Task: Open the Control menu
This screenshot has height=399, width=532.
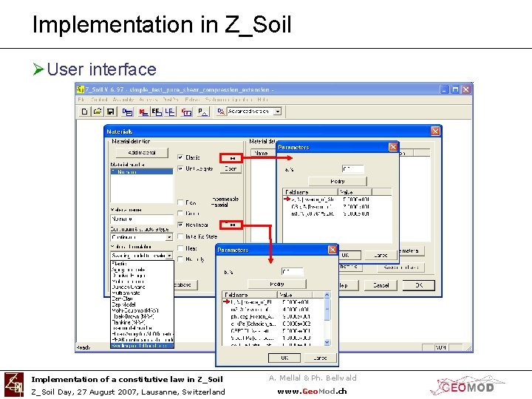Action: (99, 100)
